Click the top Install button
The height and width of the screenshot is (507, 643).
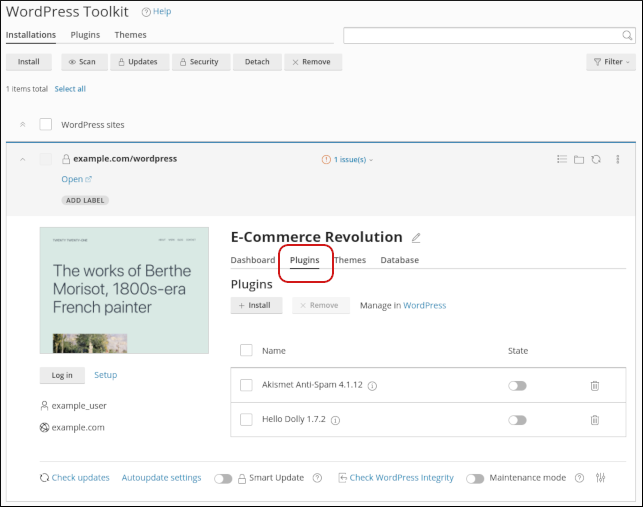pos(29,62)
